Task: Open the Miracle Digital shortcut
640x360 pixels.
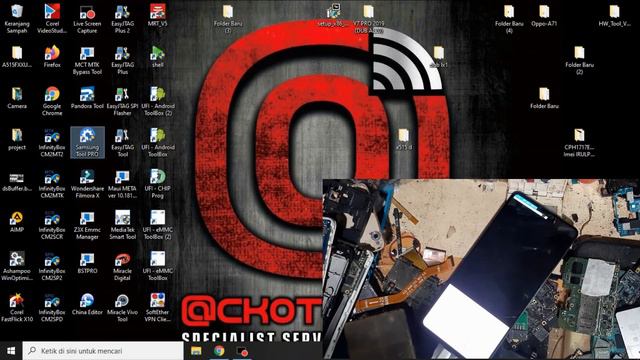Action: pyautogui.click(x=122, y=266)
